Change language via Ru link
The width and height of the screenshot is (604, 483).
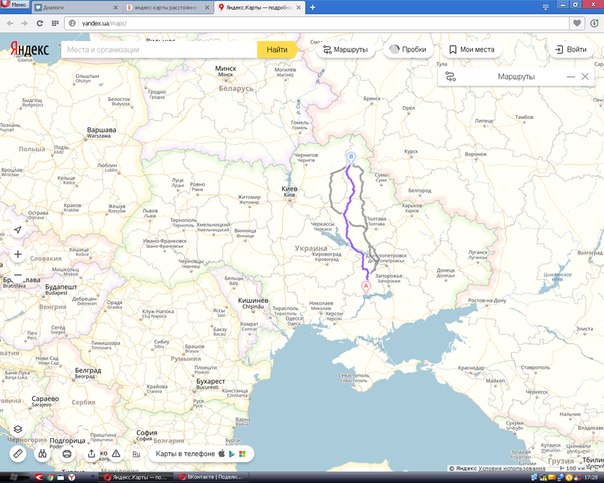pos(136,454)
